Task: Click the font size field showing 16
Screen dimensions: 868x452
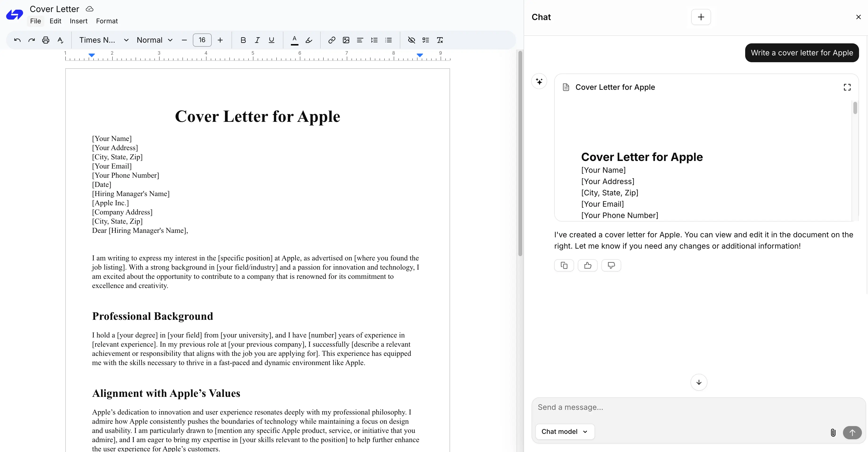Action: click(202, 40)
